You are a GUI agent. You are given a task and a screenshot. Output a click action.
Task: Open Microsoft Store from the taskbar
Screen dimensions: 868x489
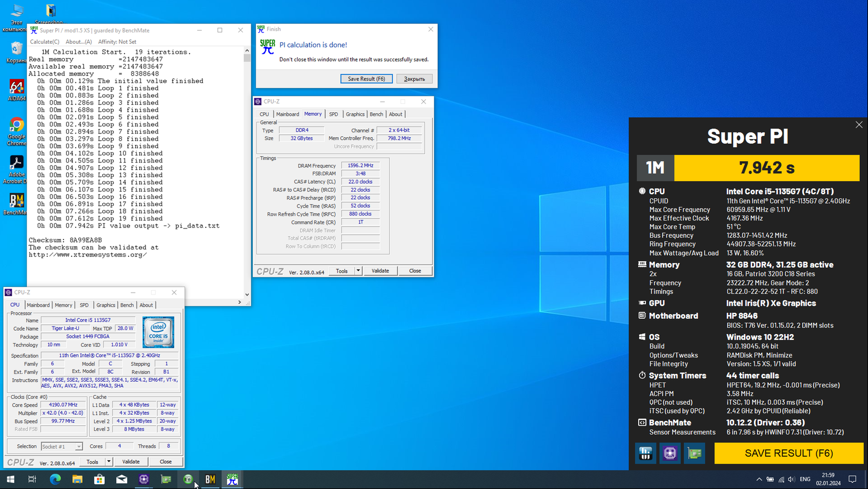pos(99,479)
